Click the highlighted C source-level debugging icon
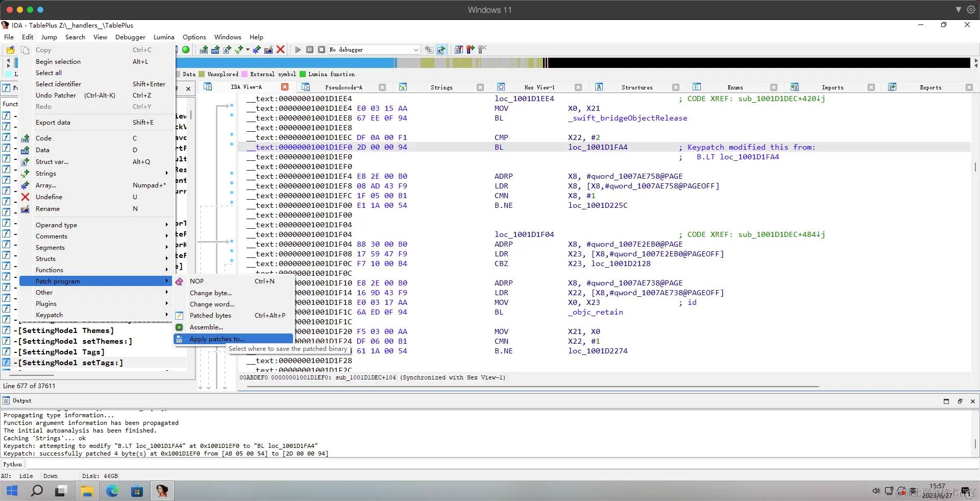Viewport: 980px width, 501px height. coord(442,50)
